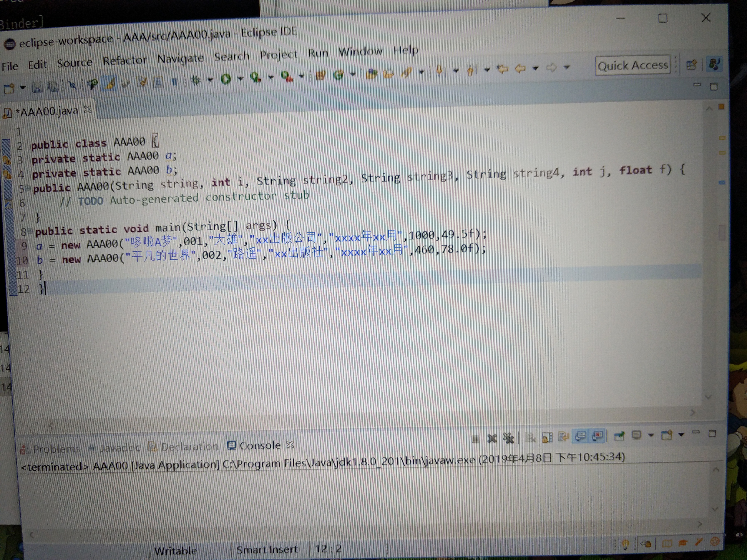Collapse the main method fold marker at line 8
This screenshot has width=747, height=560.
pos(30,231)
